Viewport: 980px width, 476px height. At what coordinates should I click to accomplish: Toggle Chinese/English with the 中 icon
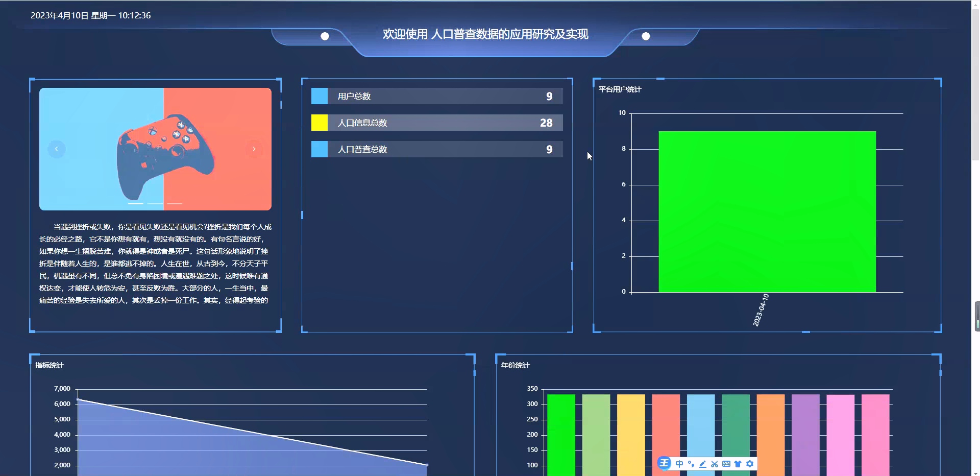pos(679,464)
